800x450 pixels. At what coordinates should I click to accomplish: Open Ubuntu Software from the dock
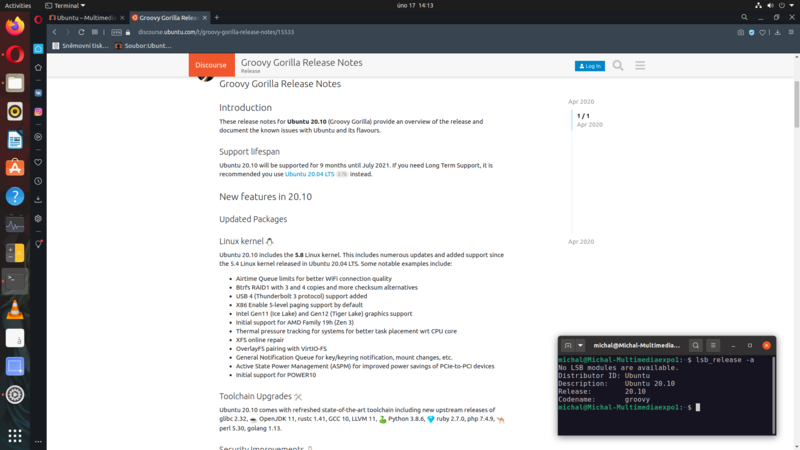(15, 168)
